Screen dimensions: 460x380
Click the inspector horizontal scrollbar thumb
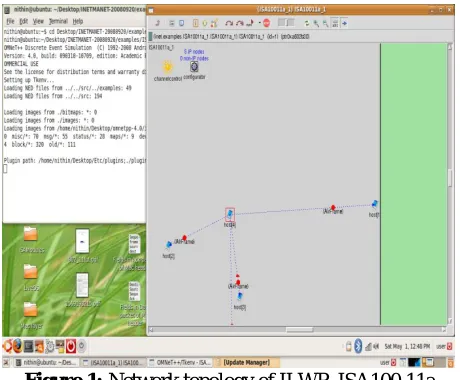click(299, 330)
